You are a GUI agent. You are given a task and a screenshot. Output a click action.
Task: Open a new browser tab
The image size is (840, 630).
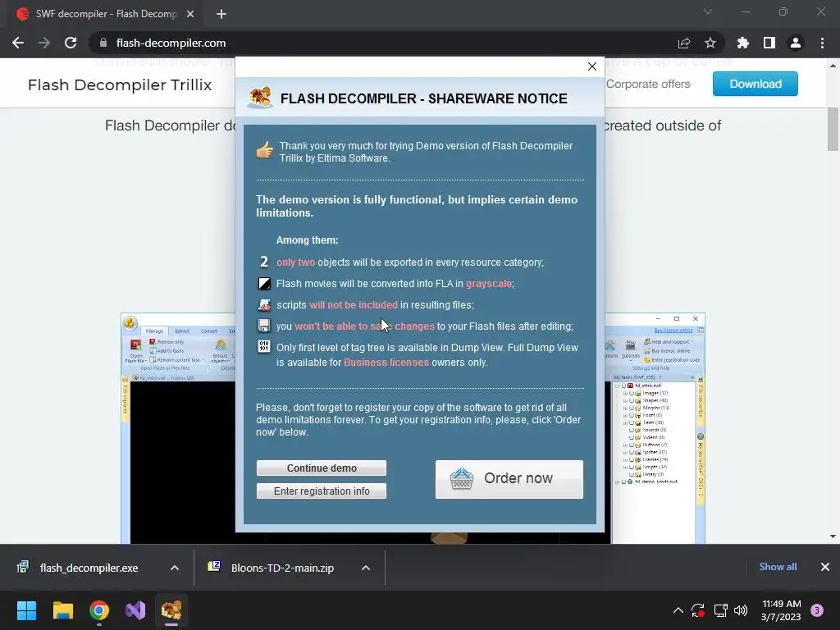[221, 14]
